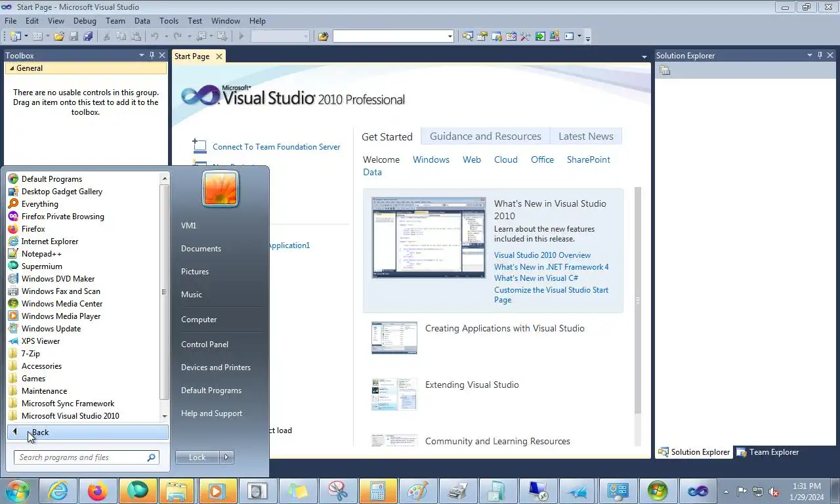The height and width of the screenshot is (504, 840).
Task: Open Firefox Private Browsing entry
Action: coord(87,217)
